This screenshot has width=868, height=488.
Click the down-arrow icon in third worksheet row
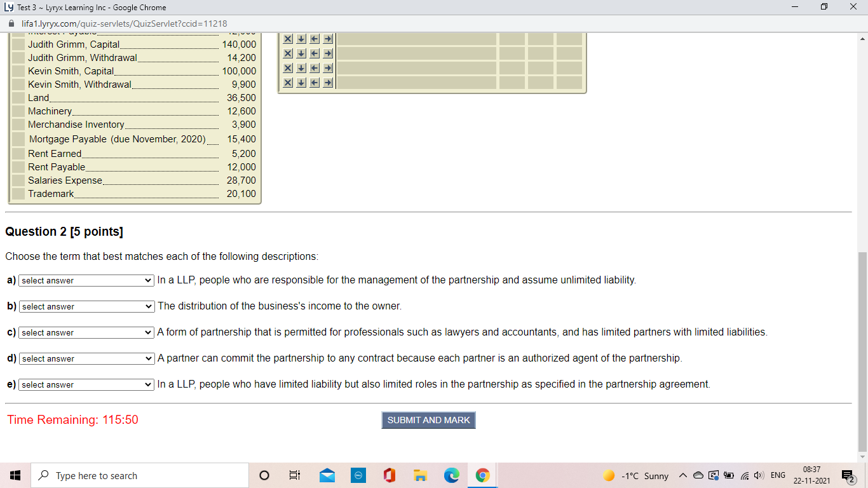(x=301, y=68)
